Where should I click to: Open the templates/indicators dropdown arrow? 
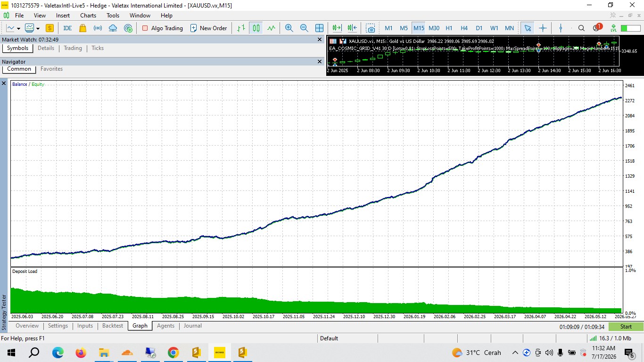click(38, 29)
